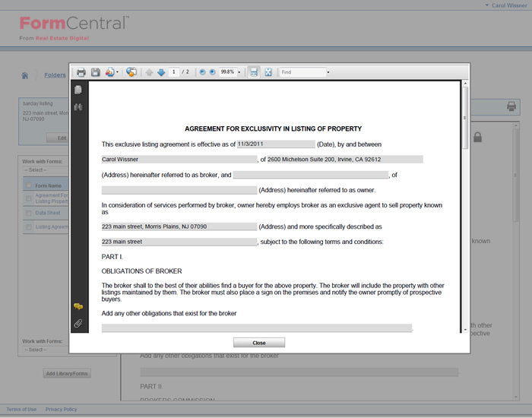Print the PDF document
The width and height of the screenshot is (532, 418).
coord(81,72)
